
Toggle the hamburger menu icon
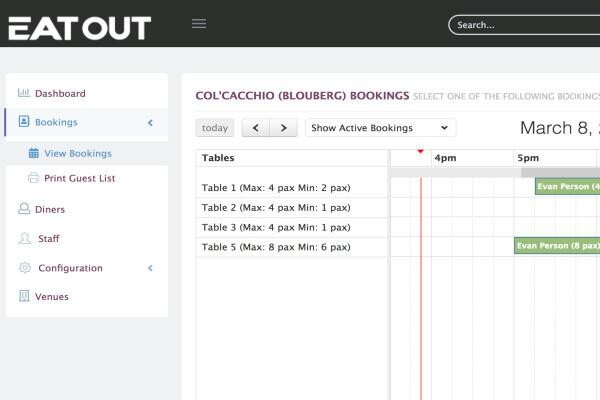tap(199, 23)
